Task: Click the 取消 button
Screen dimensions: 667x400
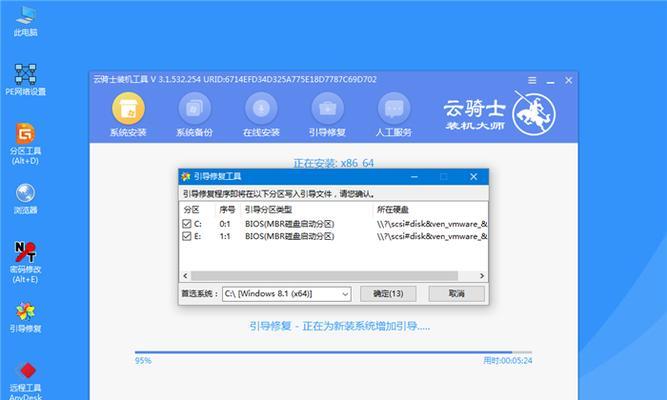Action: pyautogui.click(x=456, y=294)
